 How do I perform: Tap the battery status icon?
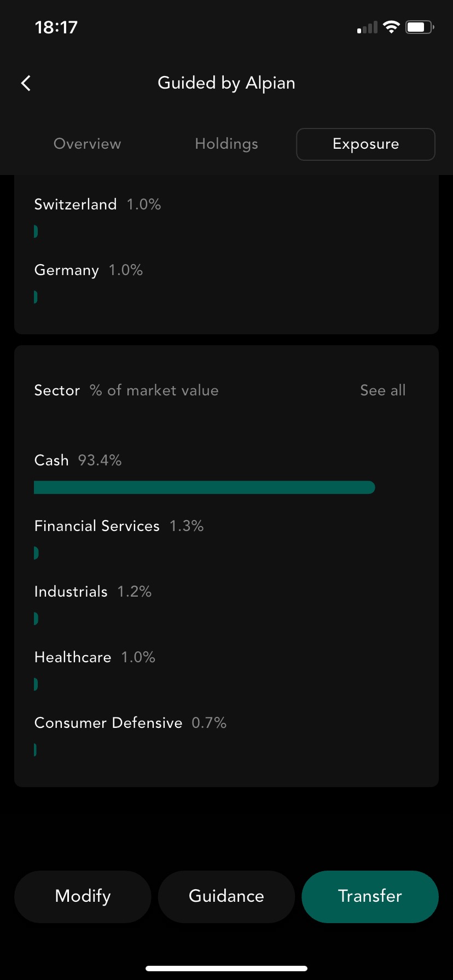click(420, 27)
